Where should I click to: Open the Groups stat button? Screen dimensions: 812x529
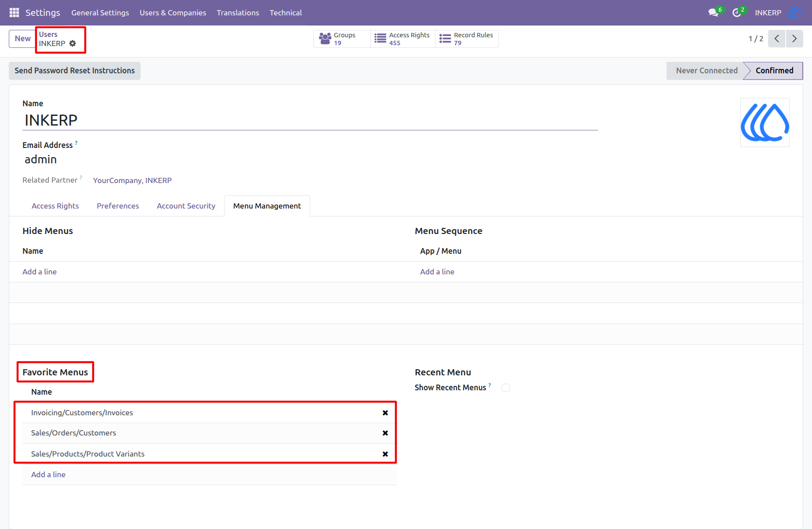342,39
